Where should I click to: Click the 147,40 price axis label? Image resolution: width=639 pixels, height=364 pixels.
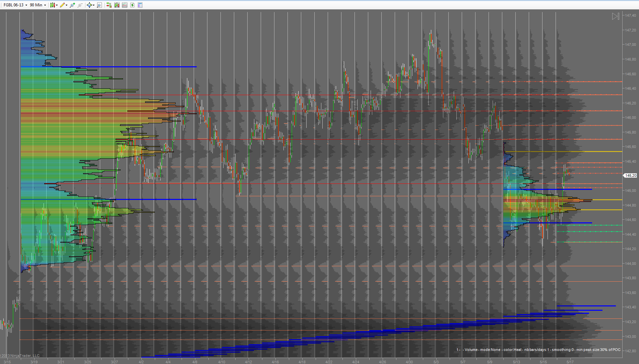pos(630,15)
